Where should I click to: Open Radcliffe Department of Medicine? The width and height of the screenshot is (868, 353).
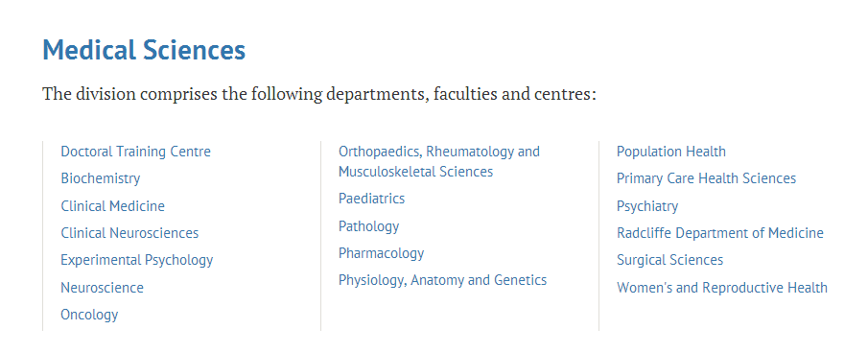[720, 233]
